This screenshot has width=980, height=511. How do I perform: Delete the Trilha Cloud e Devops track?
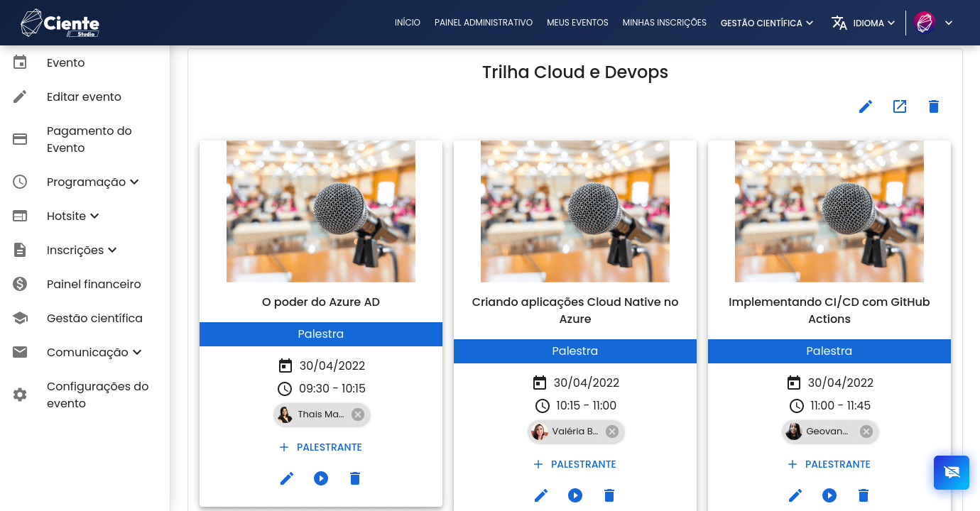click(x=934, y=106)
